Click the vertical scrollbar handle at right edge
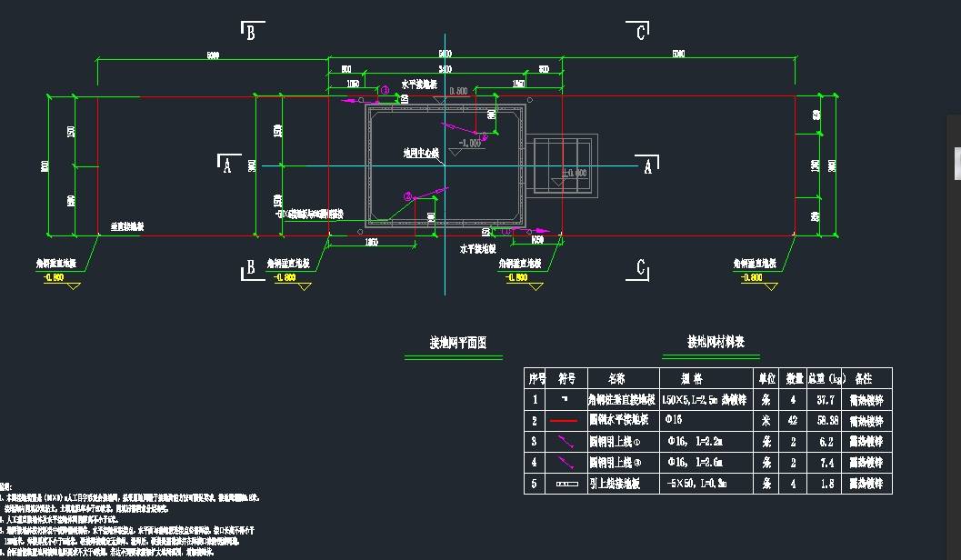Viewport: 961px width, 560px height. coord(956,164)
